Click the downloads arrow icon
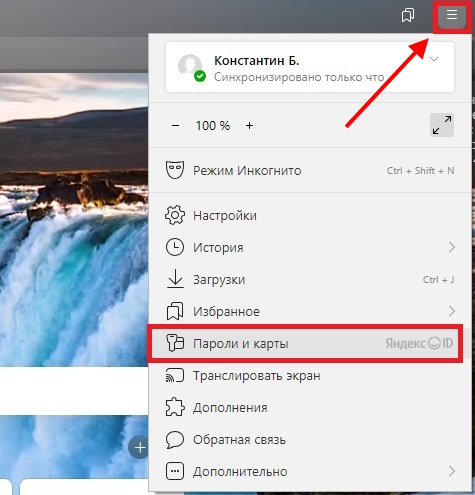 tap(175, 279)
